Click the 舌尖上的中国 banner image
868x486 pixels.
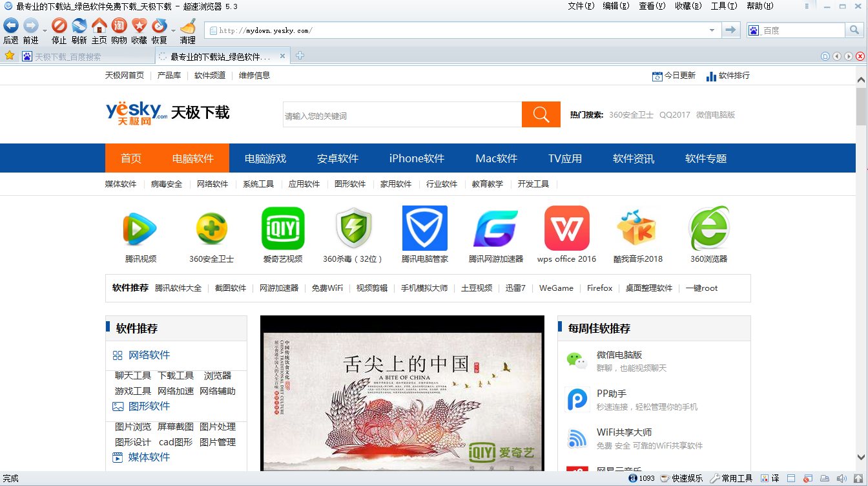tap(402, 393)
